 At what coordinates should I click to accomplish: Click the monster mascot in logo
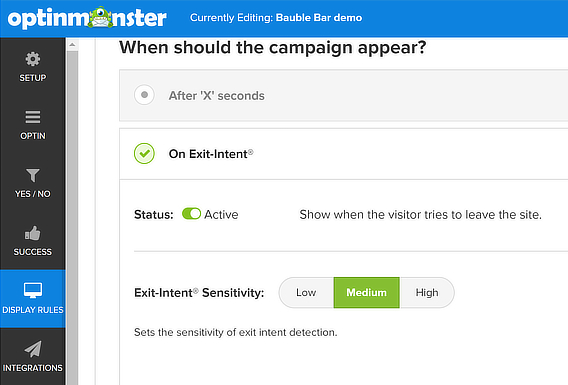tap(100, 17)
